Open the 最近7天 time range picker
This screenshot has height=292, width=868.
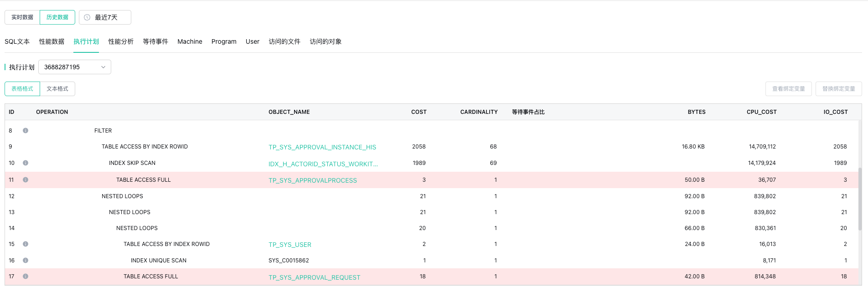click(x=105, y=17)
